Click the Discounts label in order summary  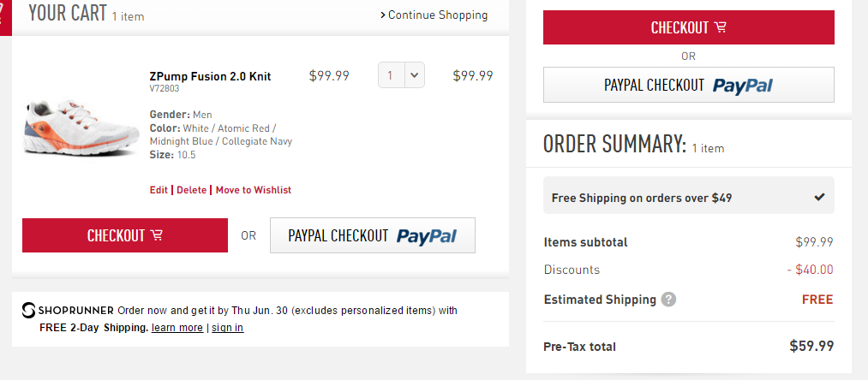pos(572,270)
